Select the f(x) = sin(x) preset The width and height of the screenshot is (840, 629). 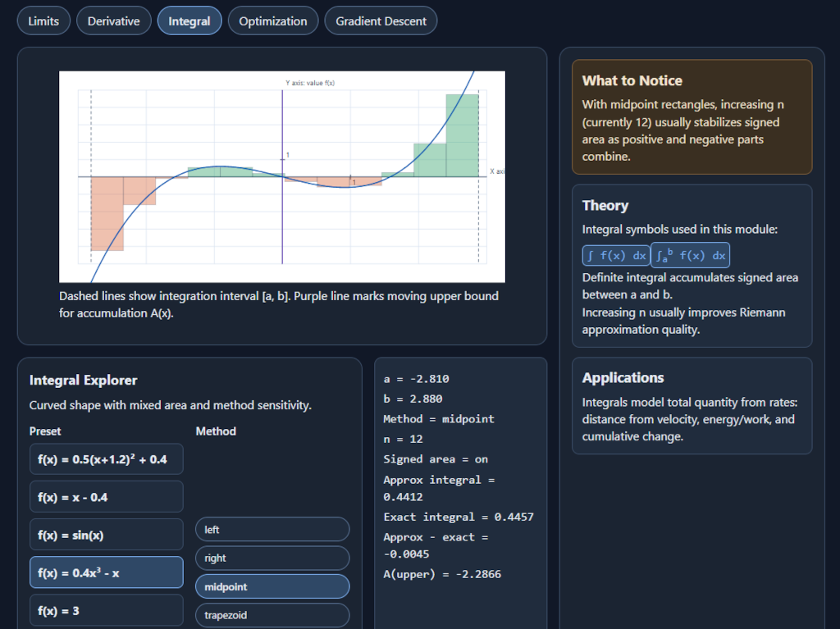point(107,535)
